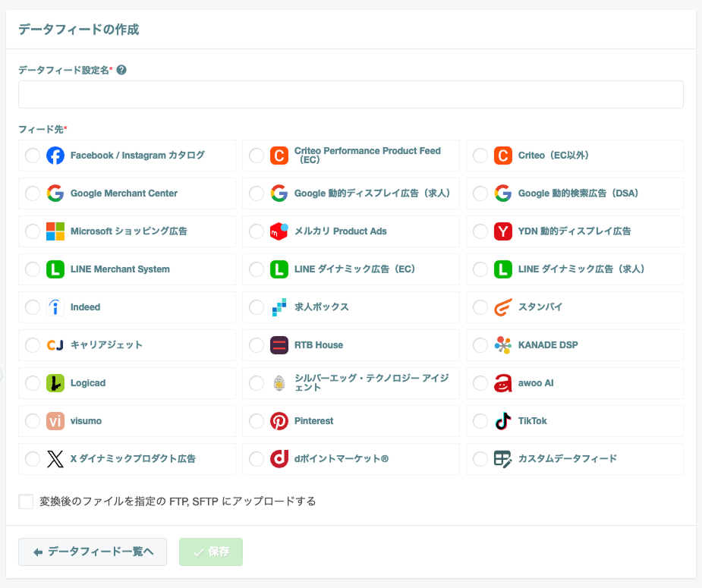Click the Google 動的ディスプレイ広告 logo
The height and width of the screenshot is (588, 702).
(x=279, y=193)
